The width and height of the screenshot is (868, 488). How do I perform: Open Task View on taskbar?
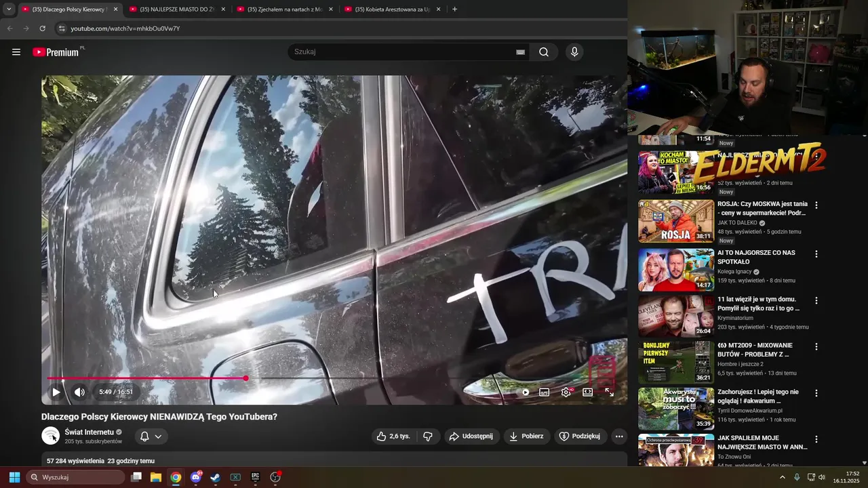click(136, 477)
